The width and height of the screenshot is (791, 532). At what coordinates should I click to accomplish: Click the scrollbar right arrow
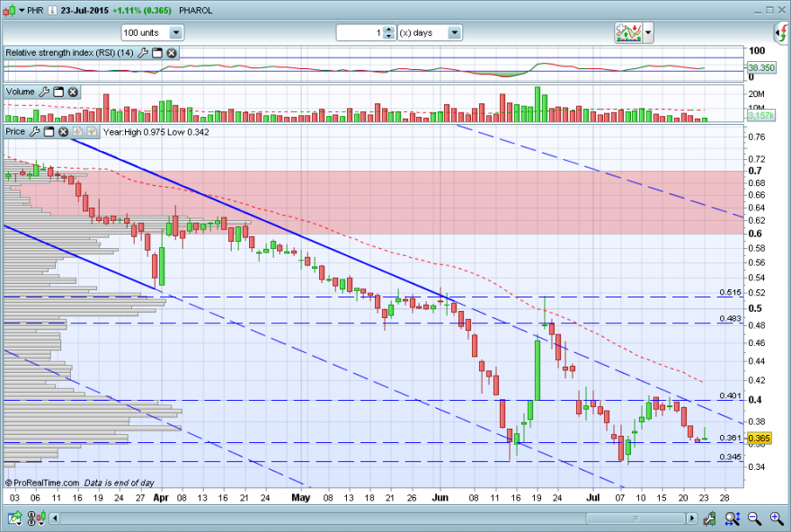click(691, 518)
